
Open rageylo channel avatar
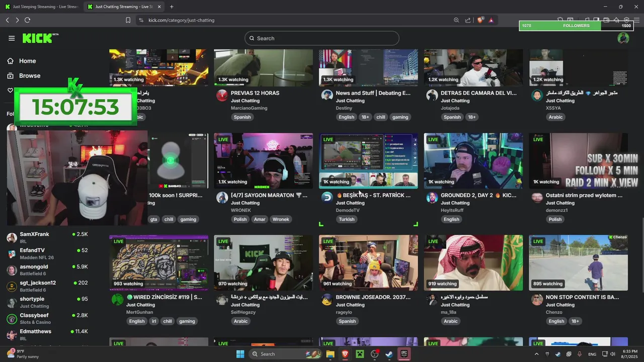327,300
